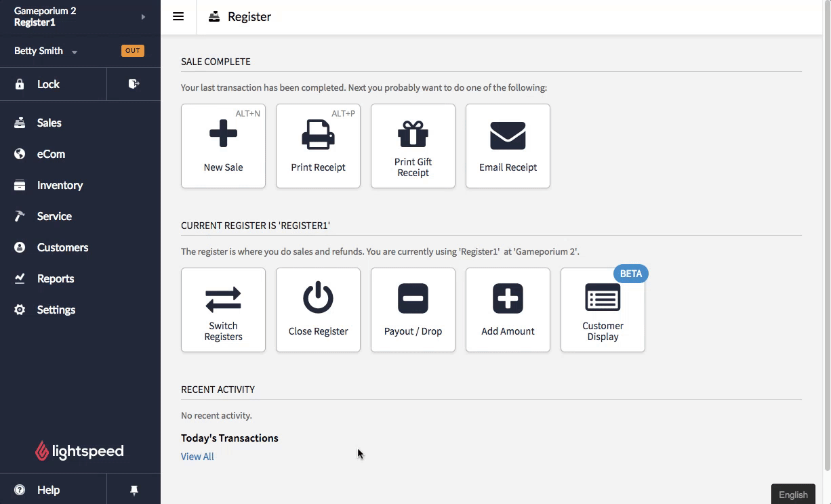
Task: Open the eCom section
Action: (x=80, y=154)
